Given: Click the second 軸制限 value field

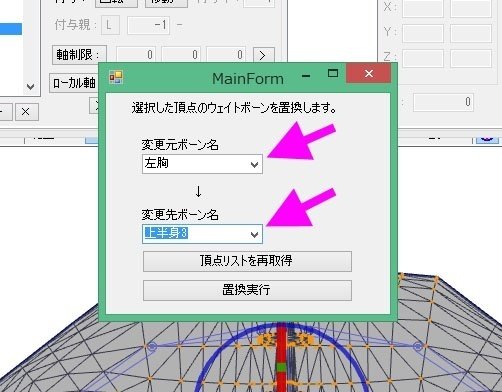Looking at the screenshot, I should pos(180,55).
